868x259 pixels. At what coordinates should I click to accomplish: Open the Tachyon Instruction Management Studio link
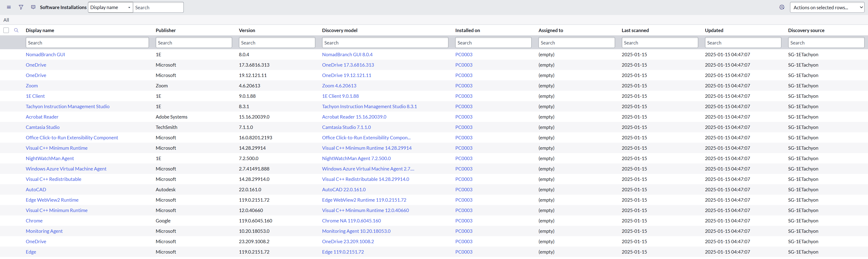point(67,106)
